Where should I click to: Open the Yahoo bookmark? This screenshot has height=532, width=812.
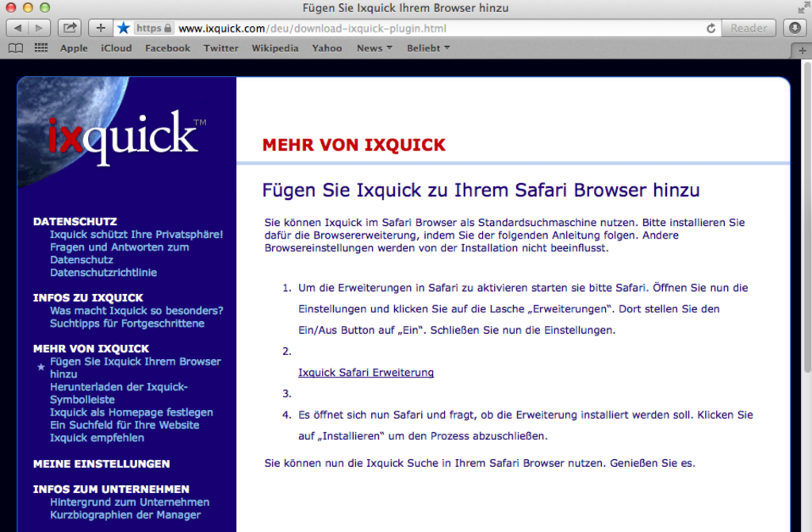point(327,48)
